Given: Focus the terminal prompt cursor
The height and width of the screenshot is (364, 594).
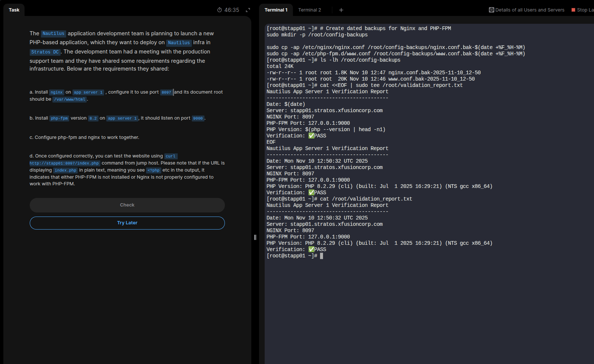Looking at the screenshot, I should pyautogui.click(x=322, y=256).
